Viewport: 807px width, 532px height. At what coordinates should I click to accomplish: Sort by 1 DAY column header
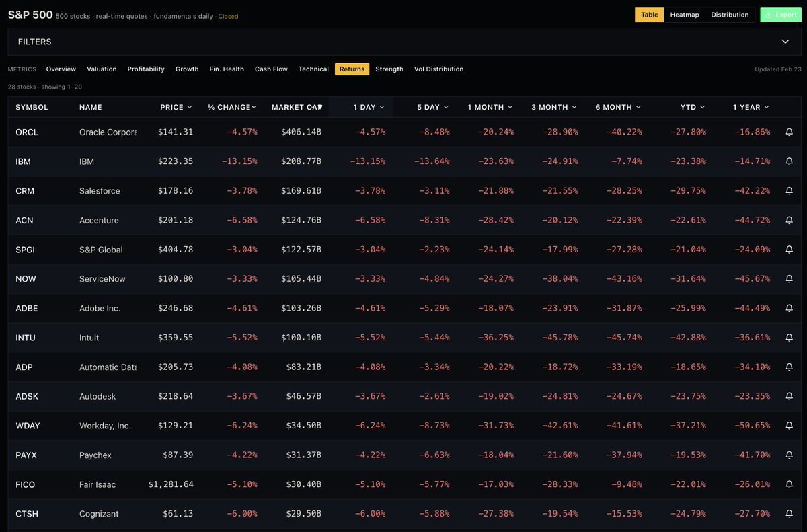tap(369, 107)
